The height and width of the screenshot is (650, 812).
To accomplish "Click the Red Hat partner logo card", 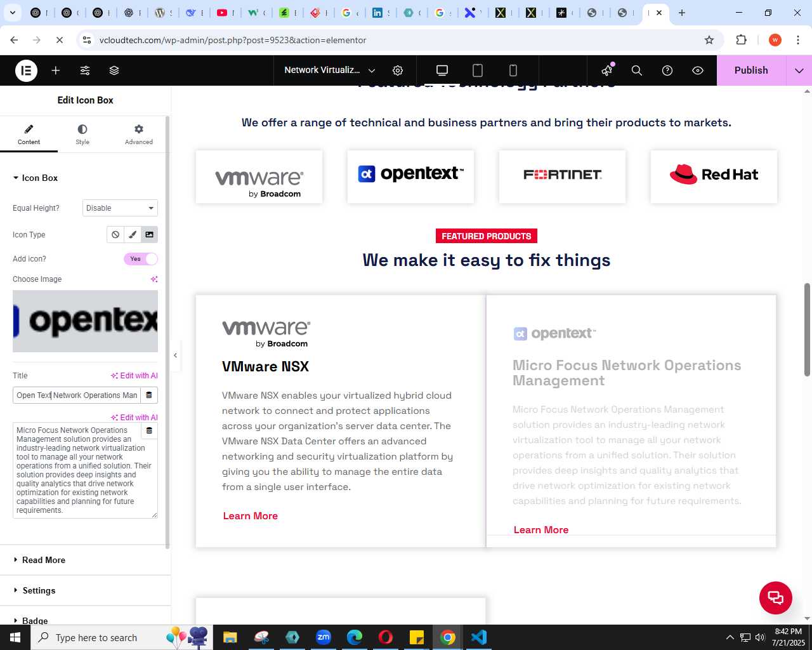I will [x=714, y=177].
